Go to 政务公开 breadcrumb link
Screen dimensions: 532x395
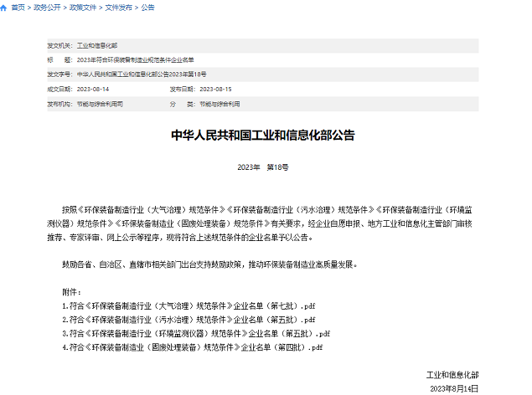click(47, 8)
